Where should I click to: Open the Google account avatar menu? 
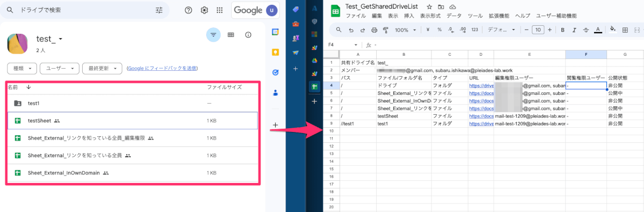272,10
